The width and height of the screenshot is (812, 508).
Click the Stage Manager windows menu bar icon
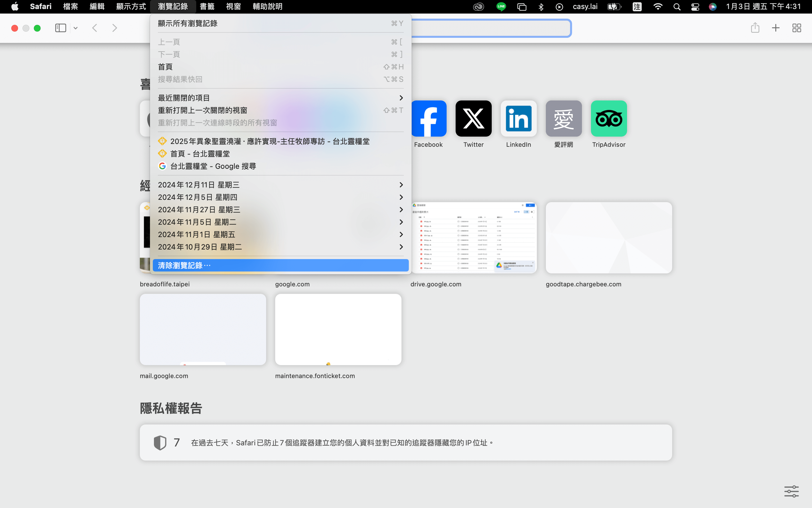click(522, 7)
